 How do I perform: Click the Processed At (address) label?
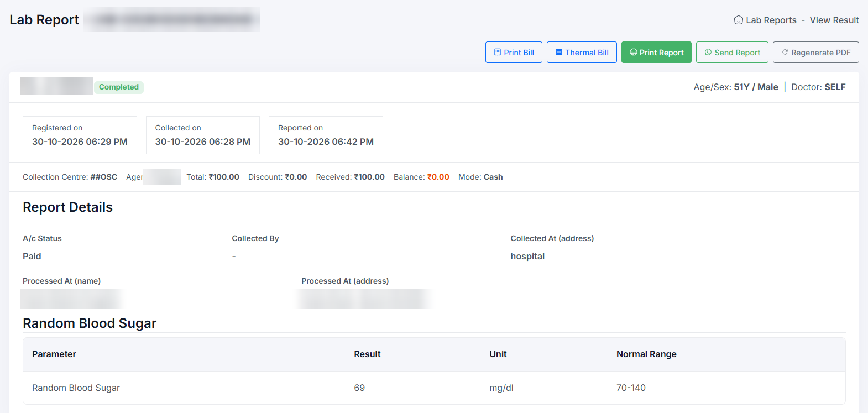point(345,281)
